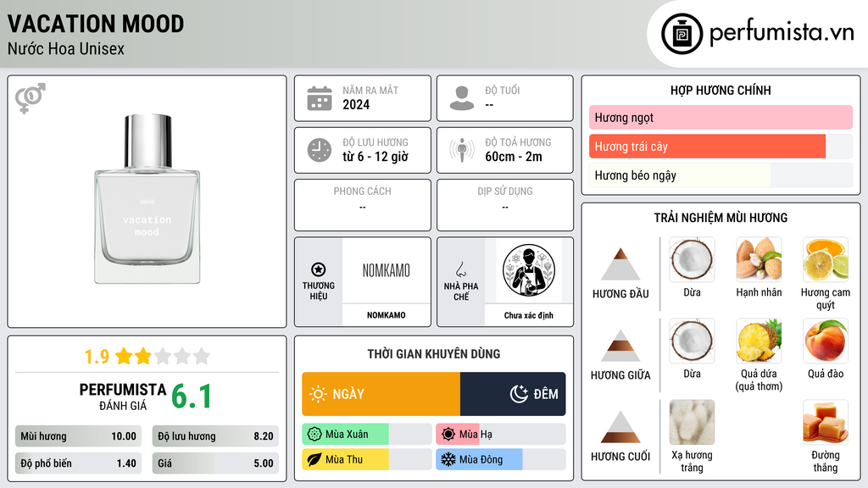This screenshot has height=488, width=868.
Task: Click the Mùa Thu season bar
Action: [366, 459]
